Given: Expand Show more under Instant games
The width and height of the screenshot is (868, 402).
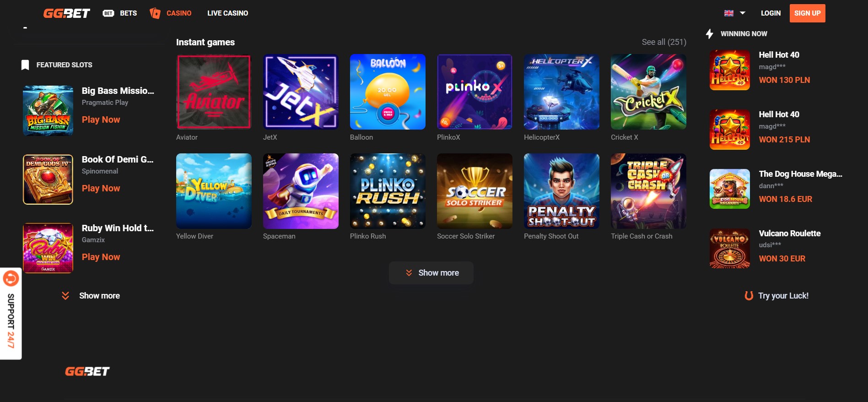Looking at the screenshot, I should coord(431,273).
